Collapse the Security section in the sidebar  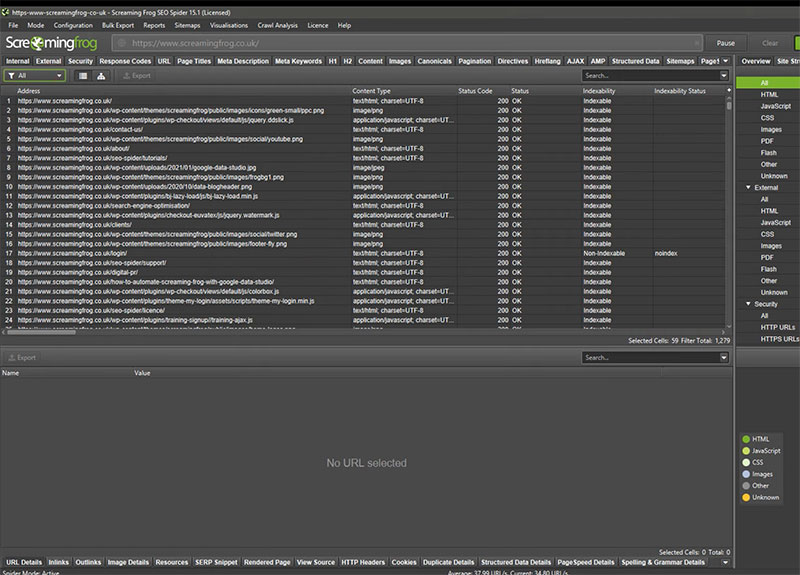click(748, 304)
